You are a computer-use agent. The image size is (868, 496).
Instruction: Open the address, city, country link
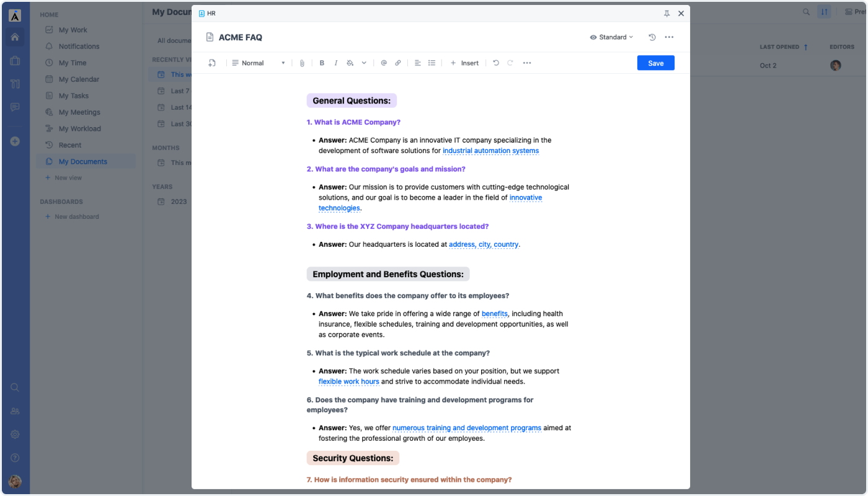click(484, 244)
